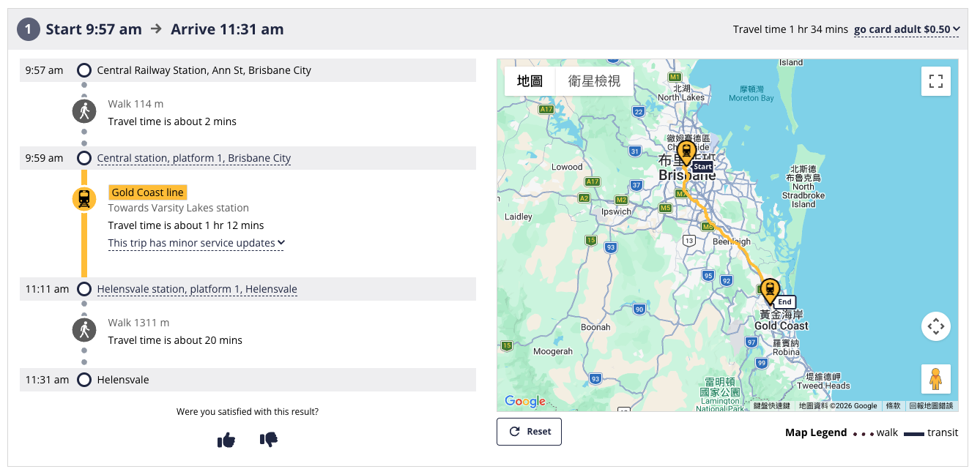Viewport: 980px width, 469px height.
Task: Reset the map view
Action: (x=529, y=432)
